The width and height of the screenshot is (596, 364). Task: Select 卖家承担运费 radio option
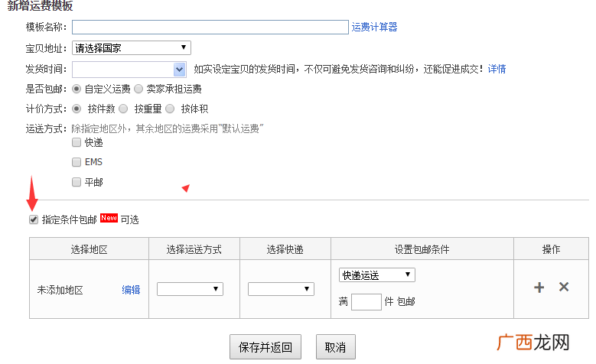(x=138, y=89)
